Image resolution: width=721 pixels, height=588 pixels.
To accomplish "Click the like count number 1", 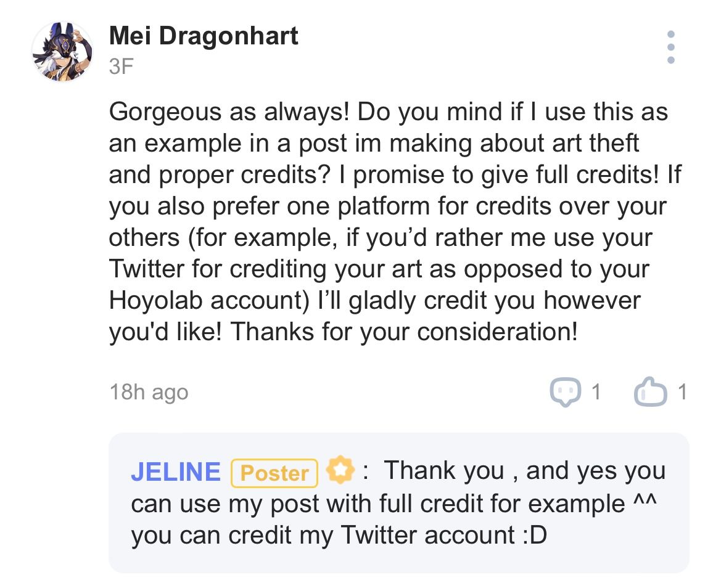I will [x=681, y=391].
